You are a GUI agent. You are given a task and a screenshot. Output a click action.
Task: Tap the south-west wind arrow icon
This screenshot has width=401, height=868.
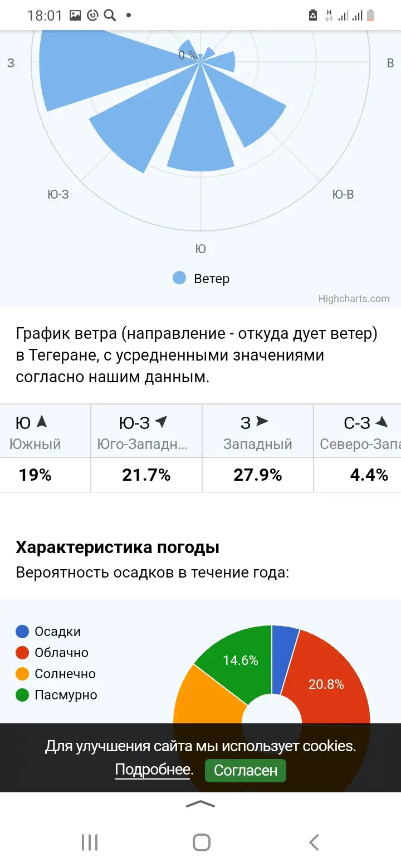[x=161, y=422]
